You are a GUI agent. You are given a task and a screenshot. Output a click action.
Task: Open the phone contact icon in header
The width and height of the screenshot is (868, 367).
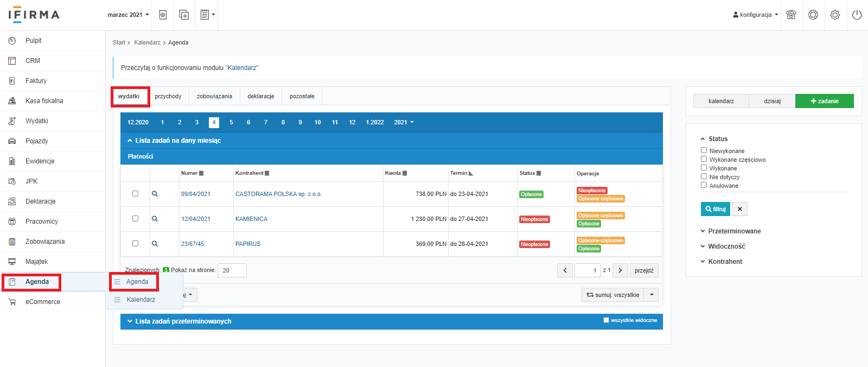[791, 15]
